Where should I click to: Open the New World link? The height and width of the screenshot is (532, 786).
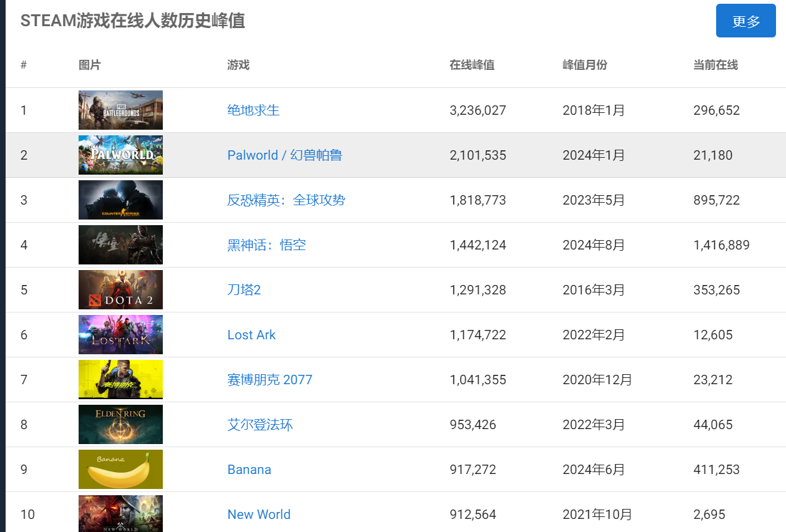259,515
